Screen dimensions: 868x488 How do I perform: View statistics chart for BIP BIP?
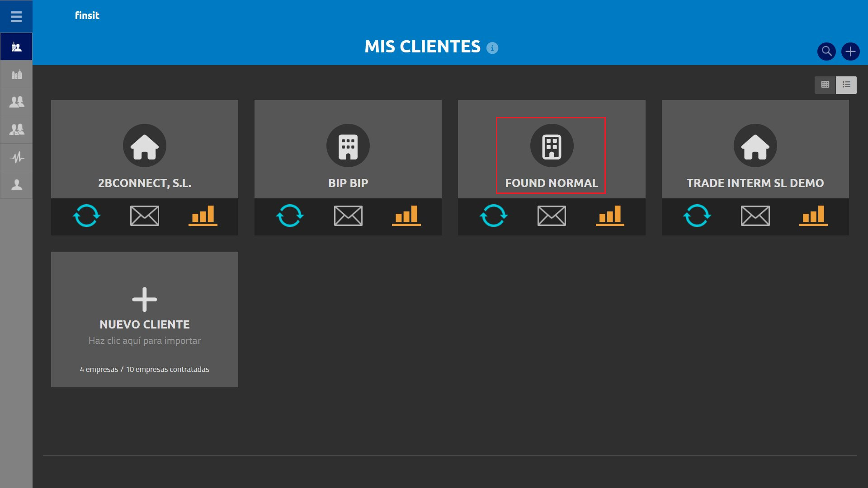[406, 216]
